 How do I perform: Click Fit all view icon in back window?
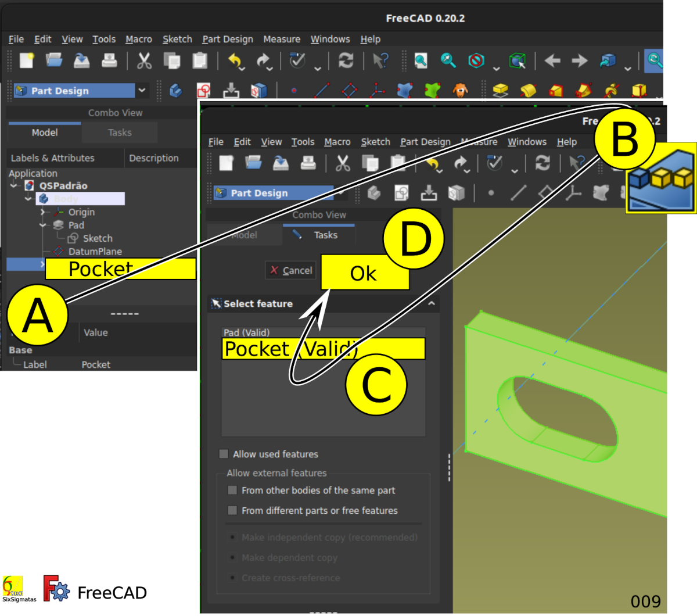[x=421, y=60]
